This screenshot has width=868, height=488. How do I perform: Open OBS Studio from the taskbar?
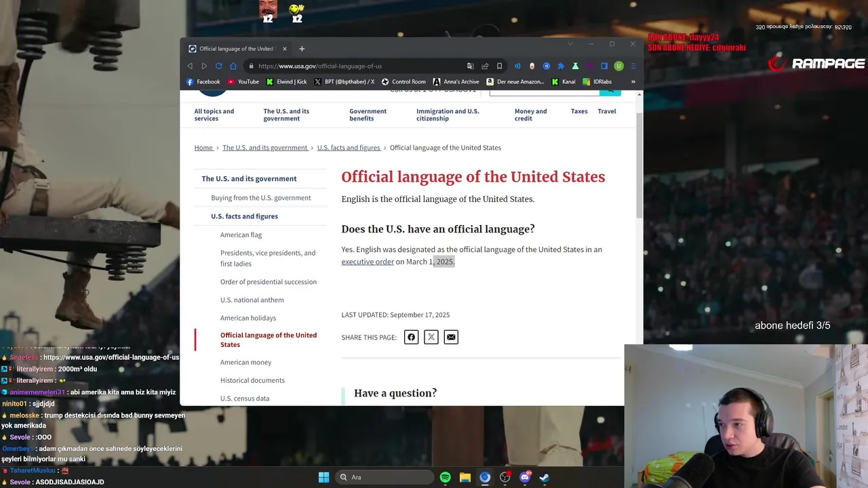tap(505, 477)
